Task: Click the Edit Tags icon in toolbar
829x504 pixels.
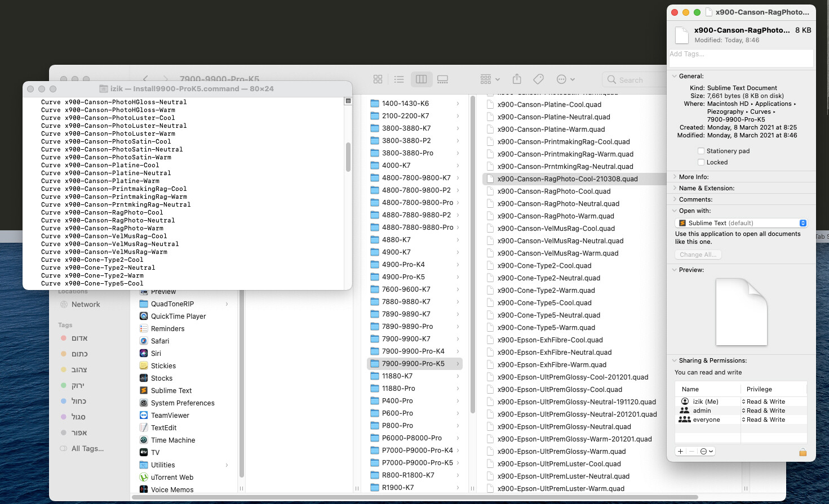Action: (x=538, y=79)
